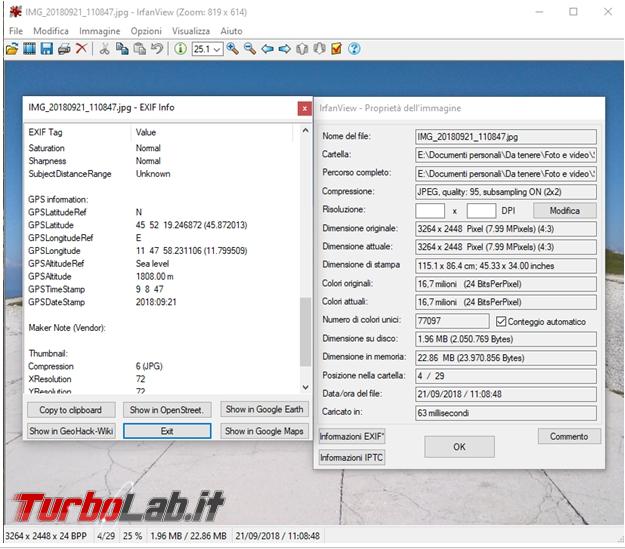
Task: Click the Print icon
Action: coord(64,49)
